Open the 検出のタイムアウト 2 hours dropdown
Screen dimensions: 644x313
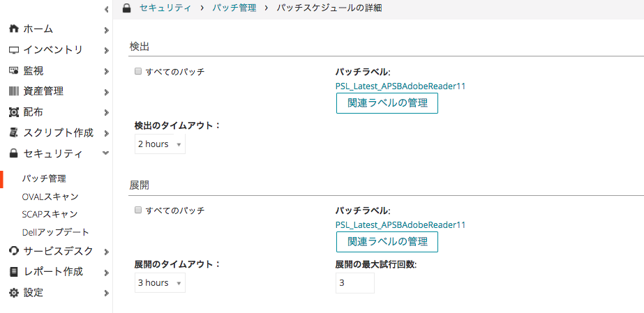click(x=160, y=144)
